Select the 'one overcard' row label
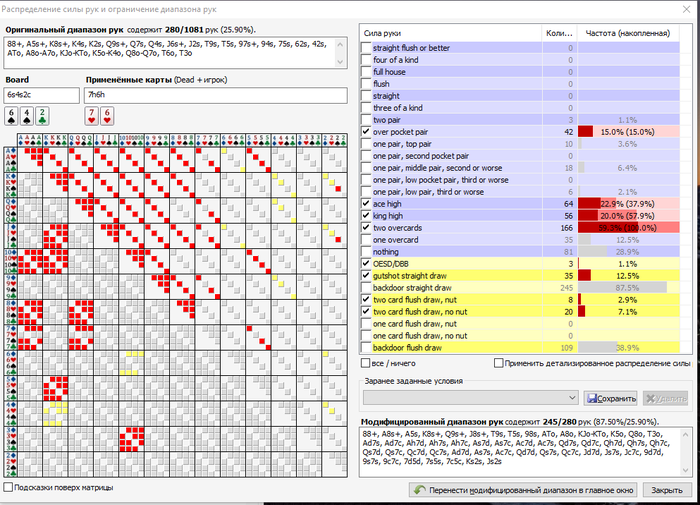The image size is (700, 505). 396,240
